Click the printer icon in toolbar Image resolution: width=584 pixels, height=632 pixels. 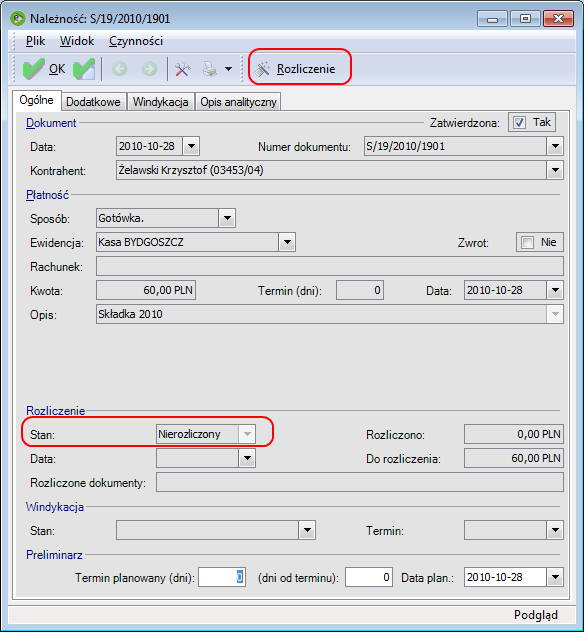(x=210, y=69)
